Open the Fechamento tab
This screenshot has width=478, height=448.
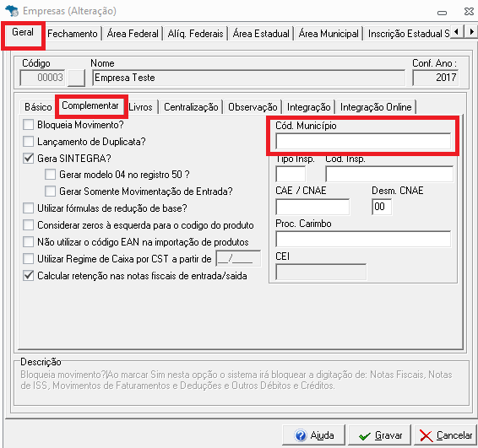(73, 33)
